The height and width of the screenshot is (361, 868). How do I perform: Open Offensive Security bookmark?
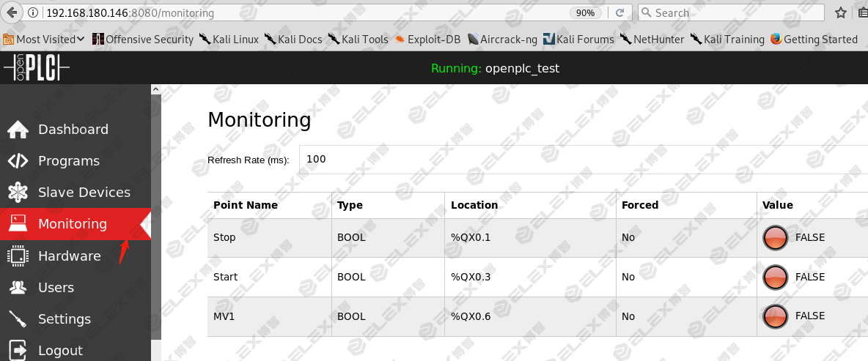[x=143, y=40]
